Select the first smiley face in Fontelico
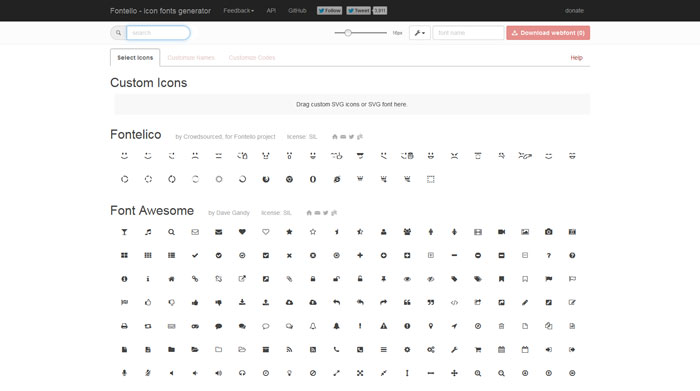The width and height of the screenshot is (700, 391). [124, 156]
